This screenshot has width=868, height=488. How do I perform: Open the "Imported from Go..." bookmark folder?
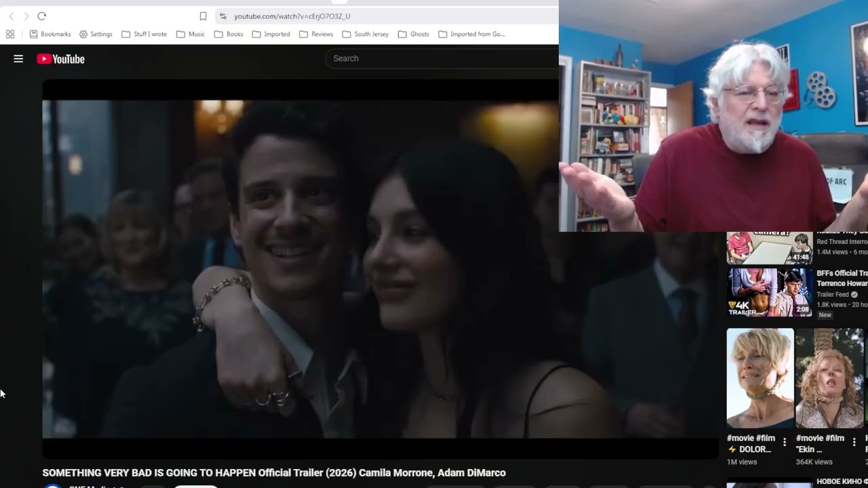[472, 34]
